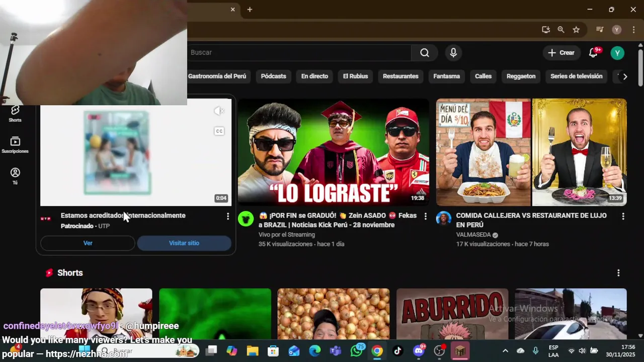This screenshot has width=644, height=362.
Task: Mute the sponsored ad video
Action: pos(219,111)
